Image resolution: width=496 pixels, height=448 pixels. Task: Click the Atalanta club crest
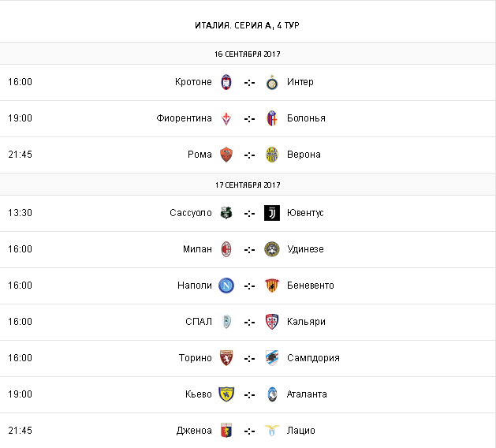pyautogui.click(x=272, y=394)
